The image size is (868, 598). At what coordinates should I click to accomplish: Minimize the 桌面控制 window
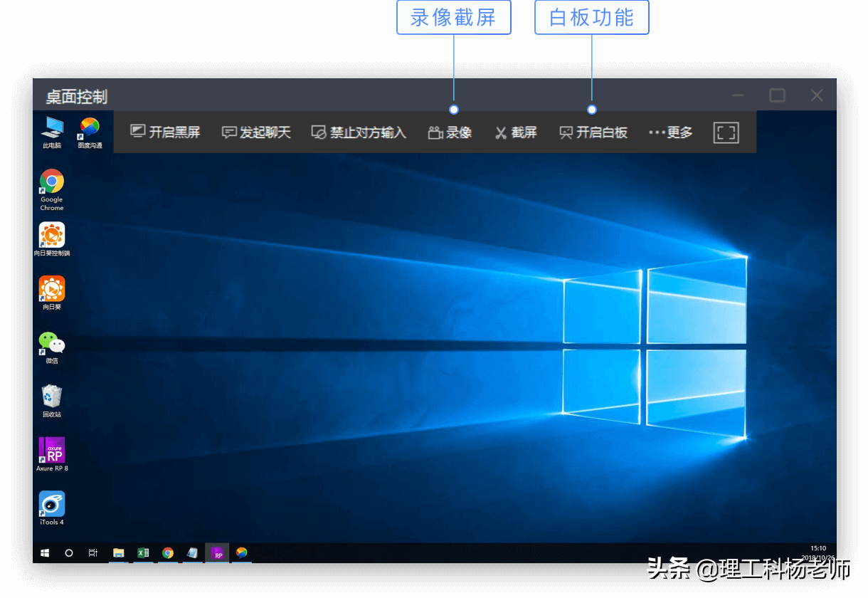point(739,95)
